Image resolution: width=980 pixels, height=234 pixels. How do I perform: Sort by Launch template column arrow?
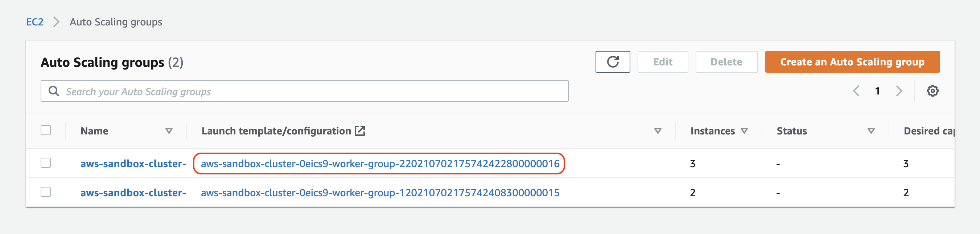click(x=658, y=131)
